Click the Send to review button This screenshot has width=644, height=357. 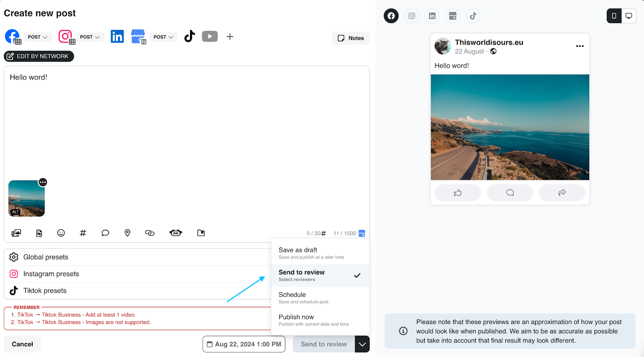tap(324, 344)
